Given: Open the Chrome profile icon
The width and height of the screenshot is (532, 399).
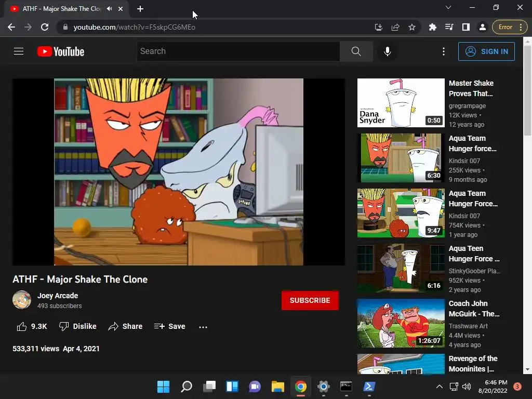Looking at the screenshot, I should (483, 27).
